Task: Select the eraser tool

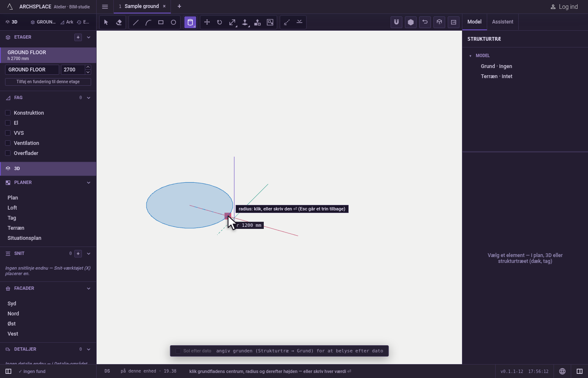Action: (x=119, y=22)
